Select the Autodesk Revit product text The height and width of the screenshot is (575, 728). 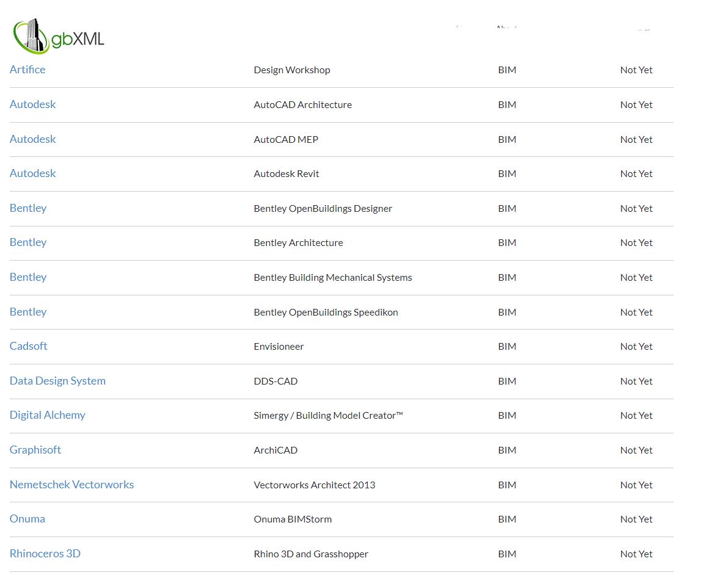click(x=286, y=174)
